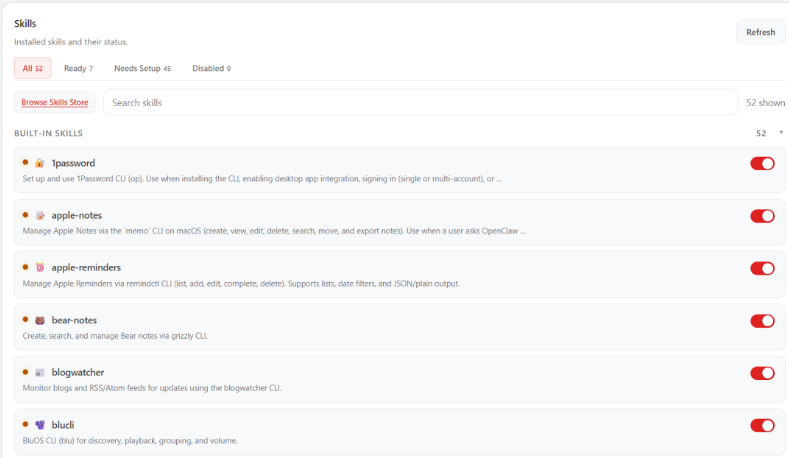Select the All 52 tab

[x=32, y=68]
